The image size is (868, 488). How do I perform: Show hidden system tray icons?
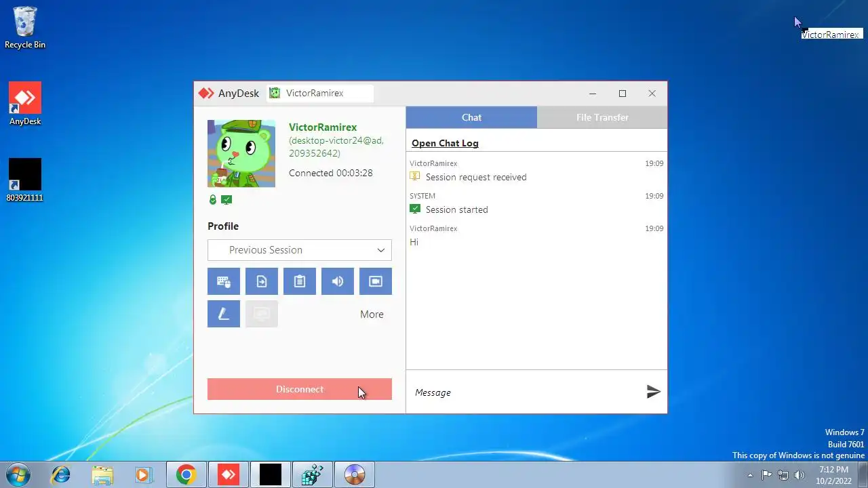[x=750, y=475]
